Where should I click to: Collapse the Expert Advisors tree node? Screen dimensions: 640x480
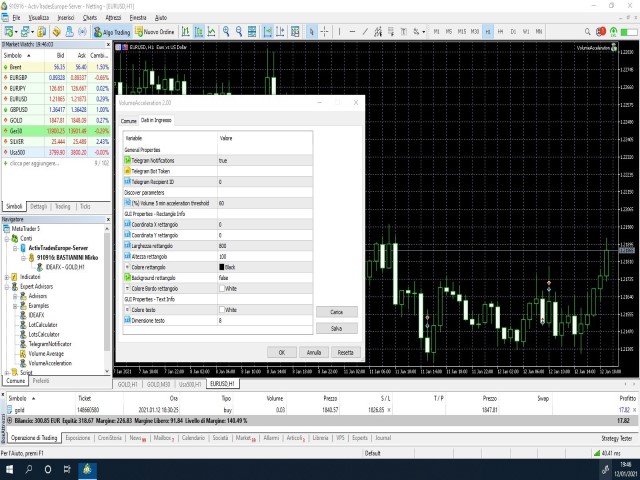pyautogui.click(x=7, y=287)
